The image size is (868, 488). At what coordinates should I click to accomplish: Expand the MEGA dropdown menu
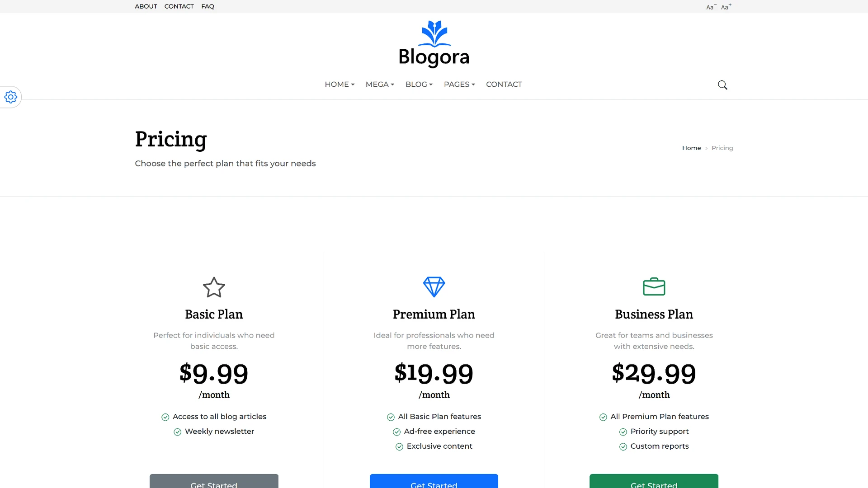point(380,84)
